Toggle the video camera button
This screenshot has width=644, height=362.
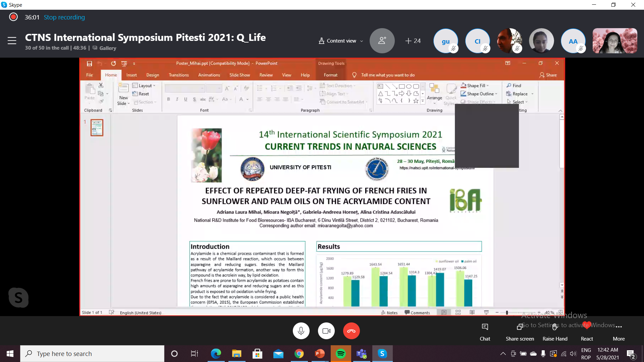pos(326,331)
